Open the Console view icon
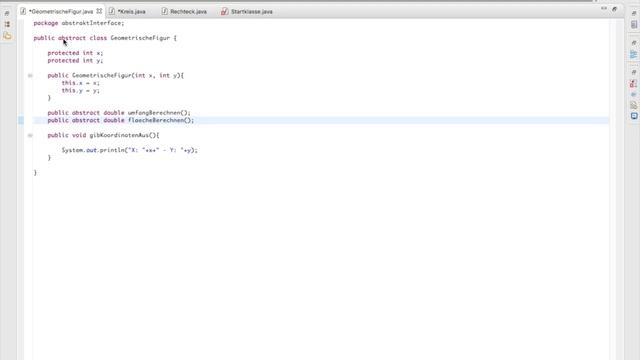Screen dimensions: 640x360 coord(634,116)
